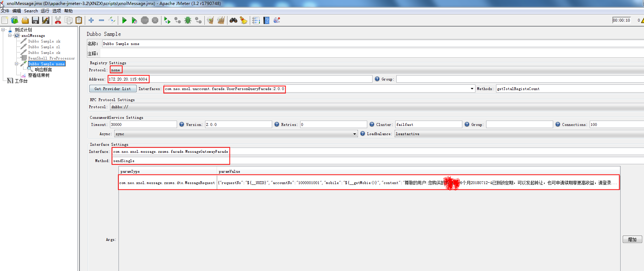Click the Stop sign icon
Screen dimensions: 644x271
[145, 20]
